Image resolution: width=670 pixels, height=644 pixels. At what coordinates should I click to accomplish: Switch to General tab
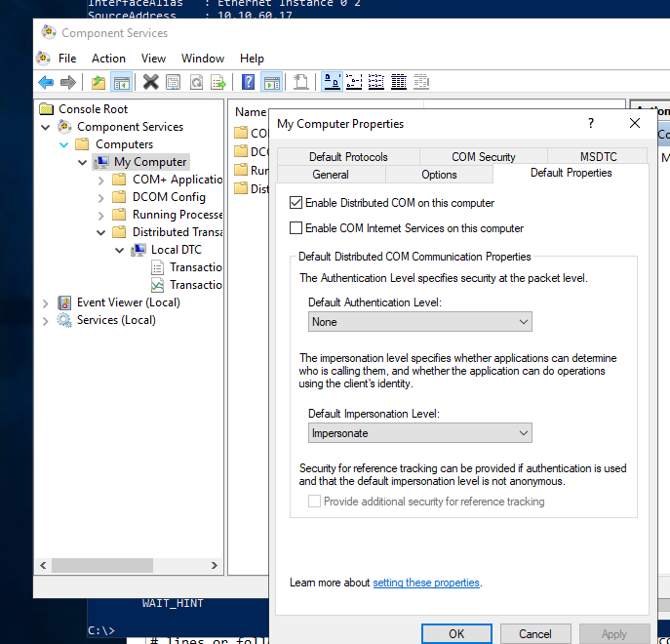[x=331, y=174]
